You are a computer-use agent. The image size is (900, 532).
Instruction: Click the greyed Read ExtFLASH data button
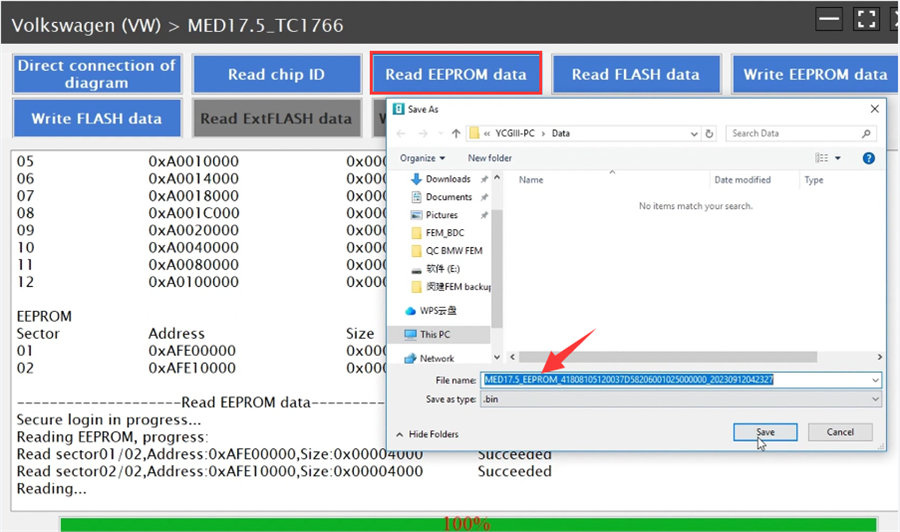pos(277,118)
